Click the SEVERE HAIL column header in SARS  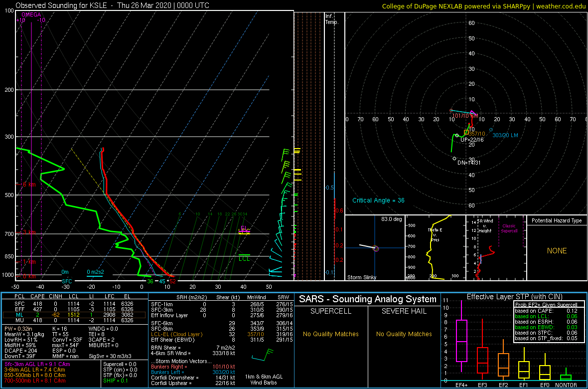click(404, 312)
